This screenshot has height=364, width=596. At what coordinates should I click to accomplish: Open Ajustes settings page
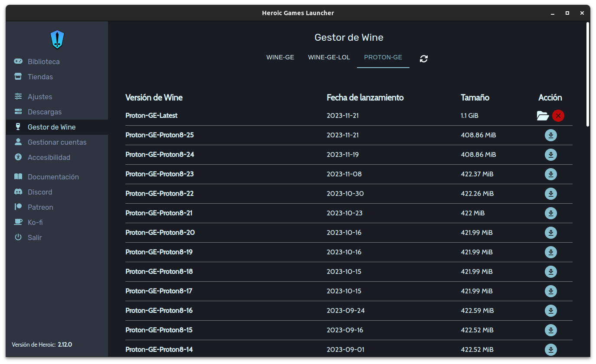pos(39,97)
